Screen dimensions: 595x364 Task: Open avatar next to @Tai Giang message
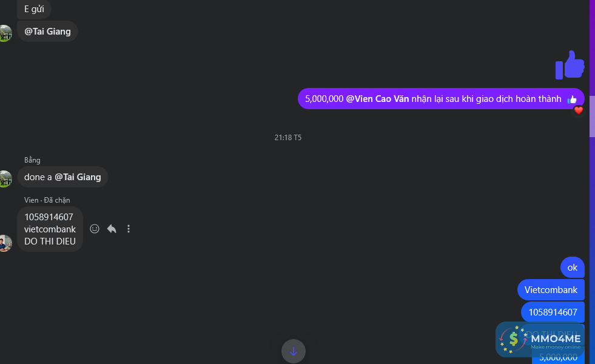point(5,33)
